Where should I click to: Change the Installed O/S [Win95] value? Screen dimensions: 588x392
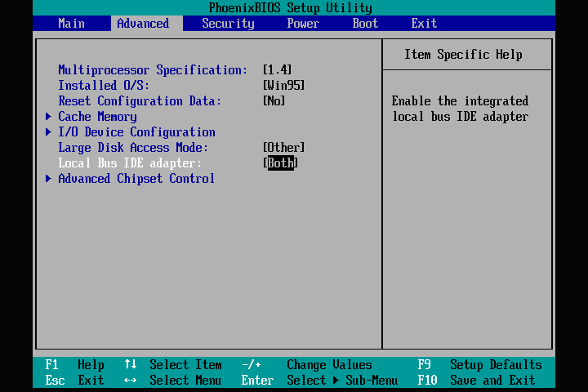tap(283, 86)
